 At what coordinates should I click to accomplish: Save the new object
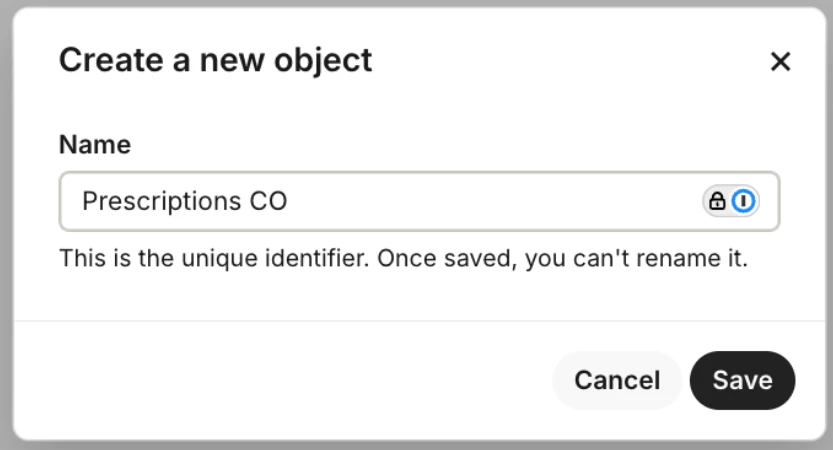coord(742,380)
